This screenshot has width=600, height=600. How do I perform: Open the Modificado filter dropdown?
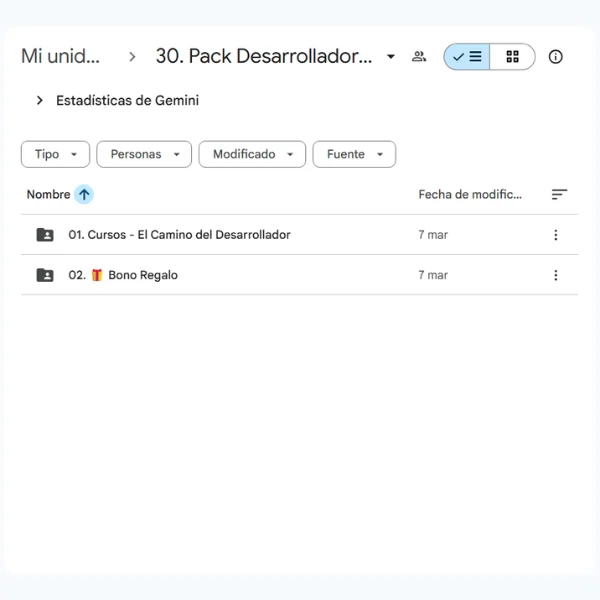coord(252,154)
